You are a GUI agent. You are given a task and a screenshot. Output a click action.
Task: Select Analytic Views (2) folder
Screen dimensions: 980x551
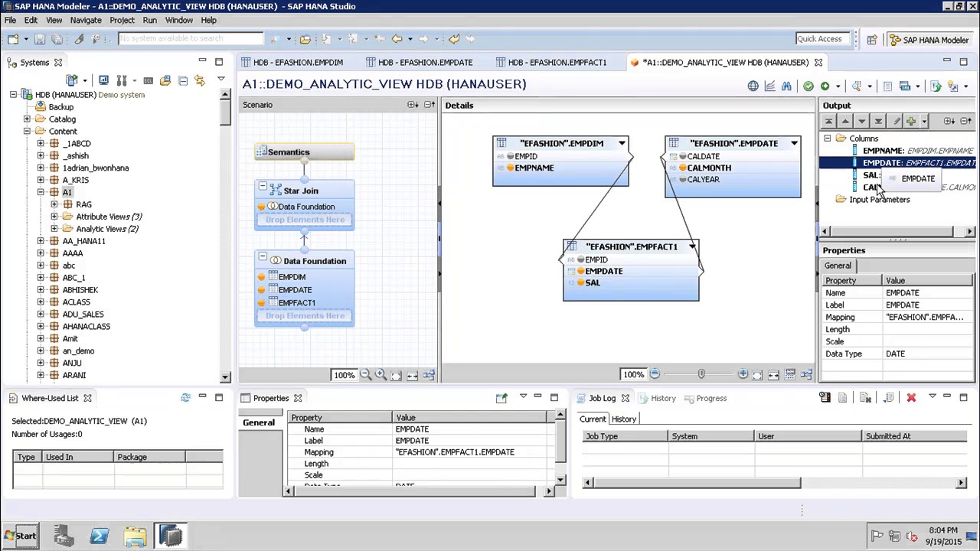point(107,229)
